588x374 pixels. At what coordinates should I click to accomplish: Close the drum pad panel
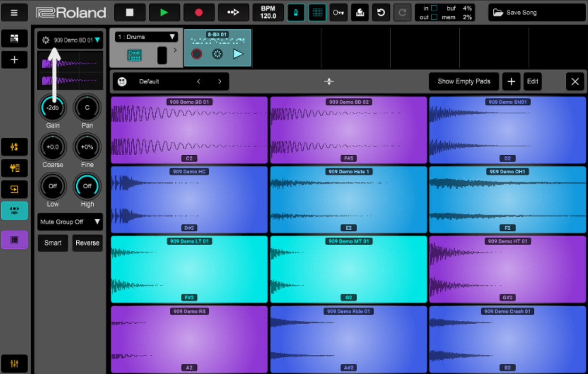(575, 81)
